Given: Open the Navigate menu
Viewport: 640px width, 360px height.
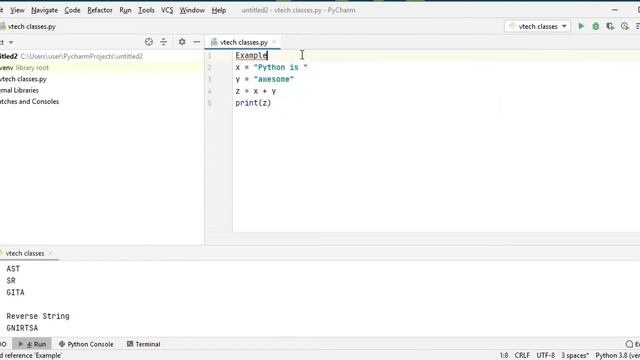Looking at the screenshot, I should pyautogui.click(x=44, y=10).
